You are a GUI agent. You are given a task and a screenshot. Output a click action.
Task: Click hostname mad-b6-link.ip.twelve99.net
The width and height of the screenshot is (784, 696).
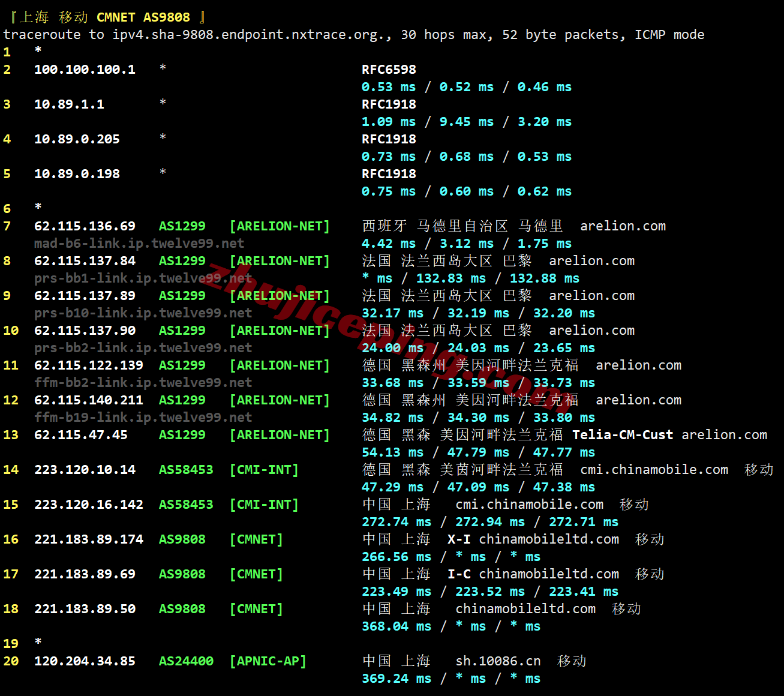tap(139, 244)
